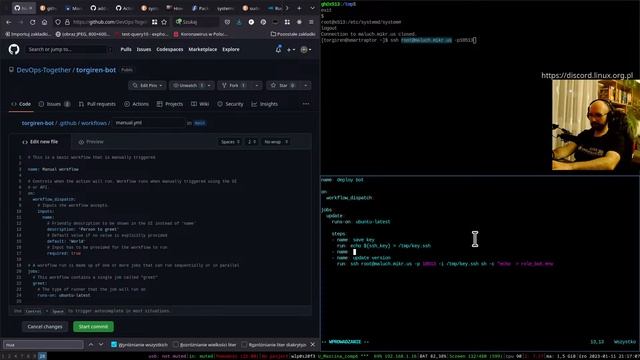The height and width of the screenshot is (360, 640).
Task: Open the Issues repository tab
Action: [x=54, y=104]
